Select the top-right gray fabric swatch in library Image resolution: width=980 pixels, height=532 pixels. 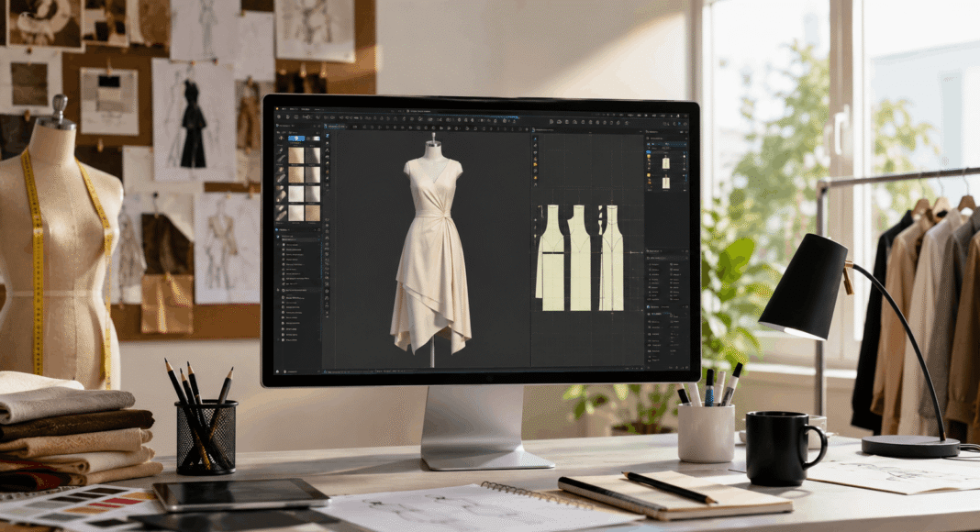(x=313, y=156)
